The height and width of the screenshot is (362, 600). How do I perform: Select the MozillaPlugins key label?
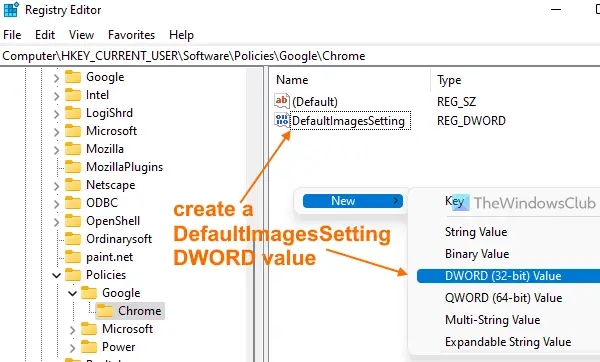124,167
